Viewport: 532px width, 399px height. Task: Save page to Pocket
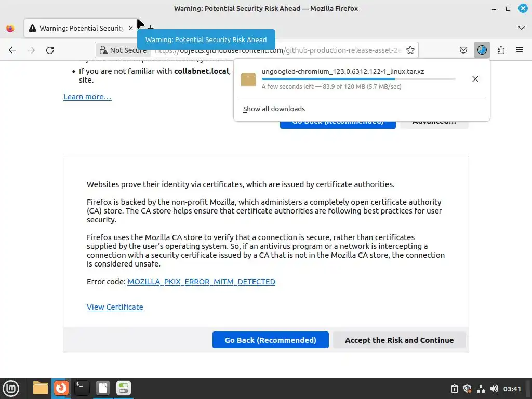pos(463,50)
